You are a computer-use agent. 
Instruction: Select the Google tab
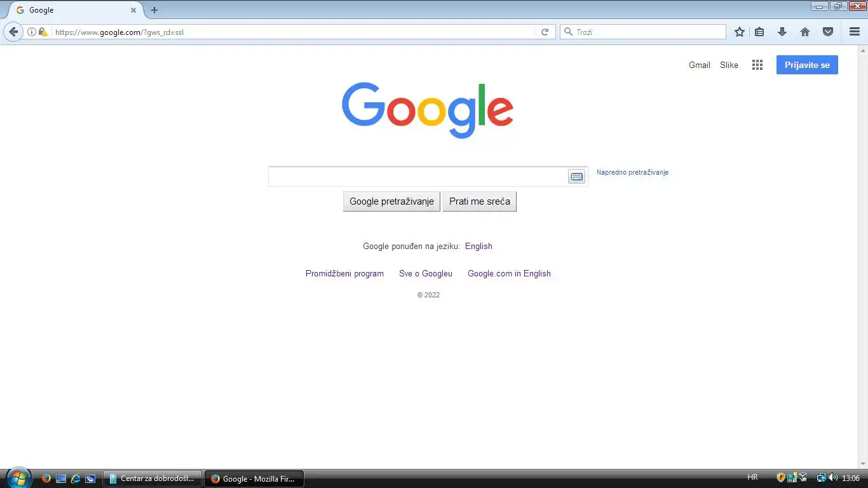75,10
